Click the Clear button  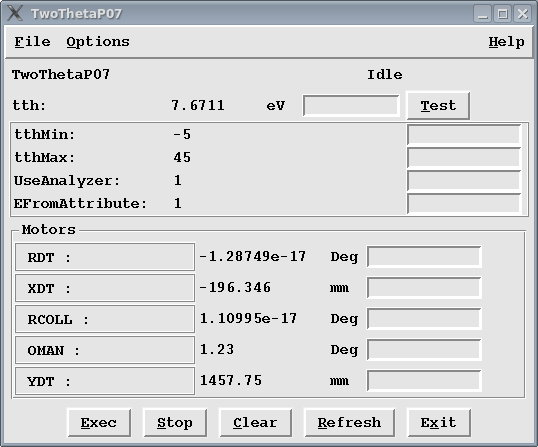coord(255,423)
